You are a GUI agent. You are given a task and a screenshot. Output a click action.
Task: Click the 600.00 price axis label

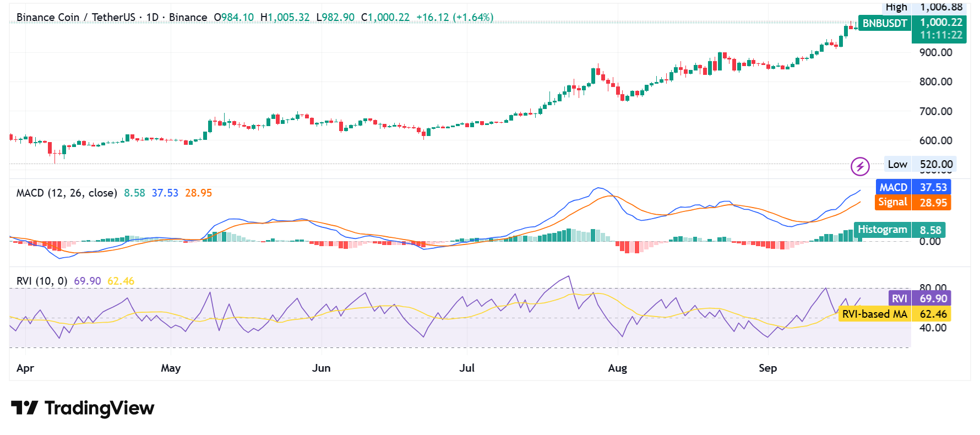(x=936, y=140)
